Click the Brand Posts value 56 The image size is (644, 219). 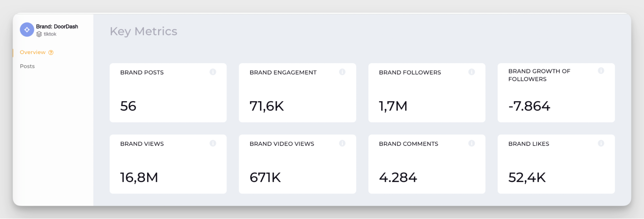click(x=128, y=106)
